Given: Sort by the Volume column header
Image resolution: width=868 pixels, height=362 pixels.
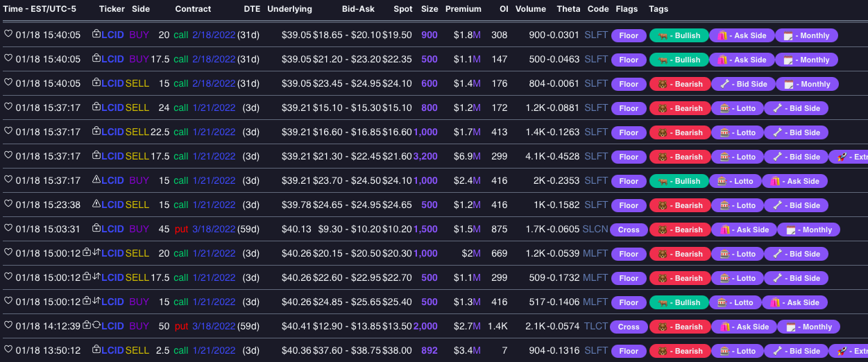Looking at the screenshot, I should pos(531,9).
